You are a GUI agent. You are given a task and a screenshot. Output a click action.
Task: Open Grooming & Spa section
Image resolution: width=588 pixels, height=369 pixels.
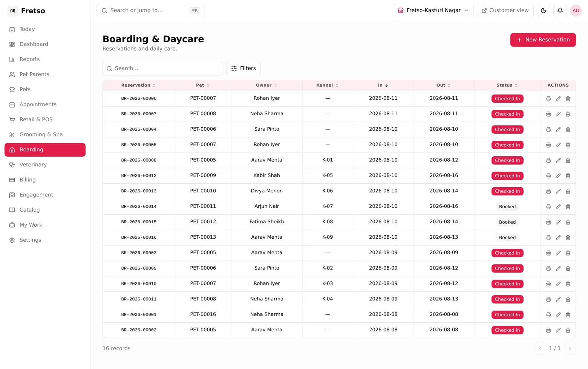[x=45, y=135]
